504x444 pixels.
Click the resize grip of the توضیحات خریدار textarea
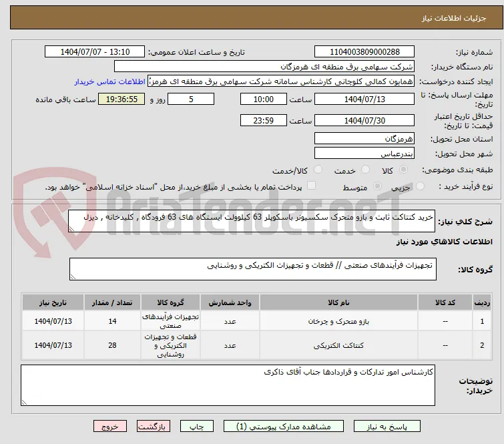25,402
